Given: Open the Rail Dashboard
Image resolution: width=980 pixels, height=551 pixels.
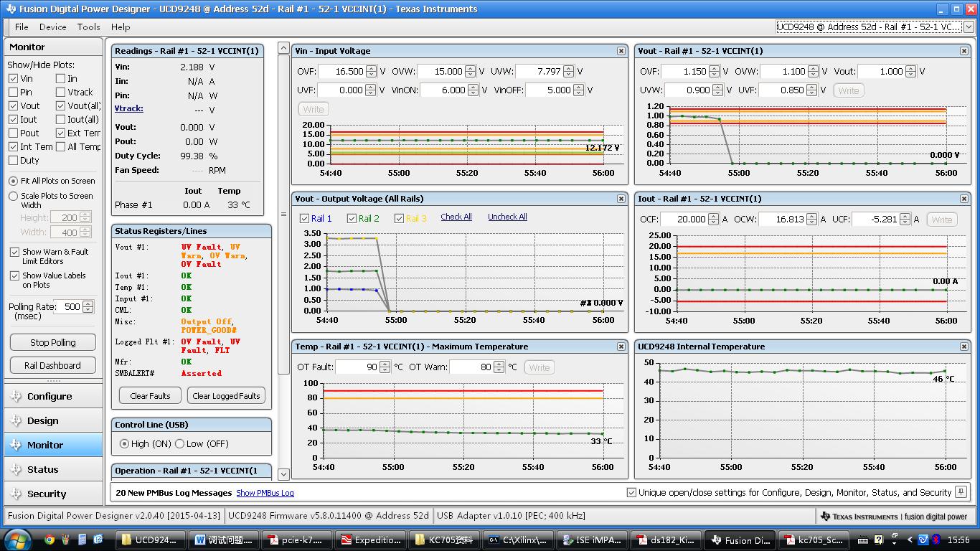Looking at the screenshot, I should click(53, 365).
